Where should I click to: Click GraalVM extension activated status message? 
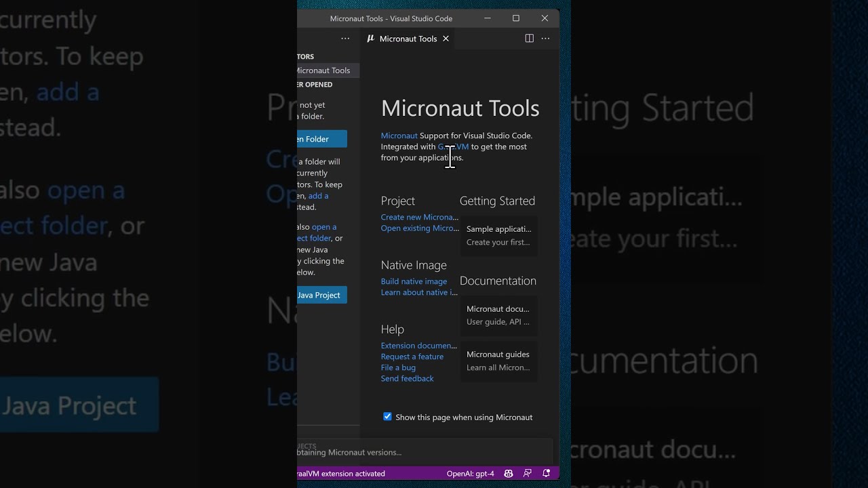pos(342,474)
